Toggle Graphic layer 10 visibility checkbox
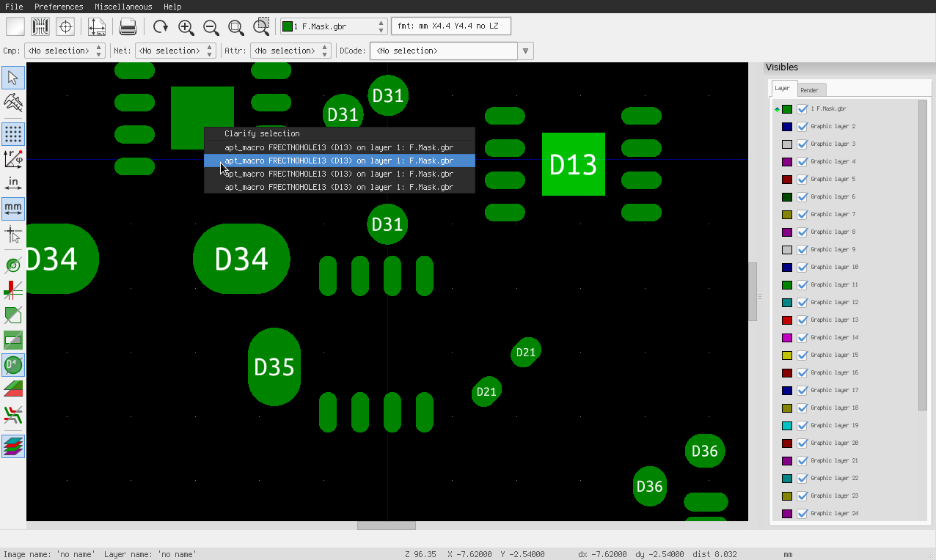This screenshot has width=936, height=560. (x=802, y=267)
